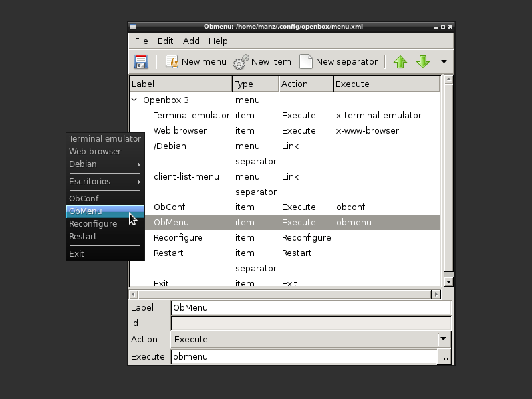Close the Obmenu window
The image size is (532, 399).
pyautogui.click(x=450, y=27)
